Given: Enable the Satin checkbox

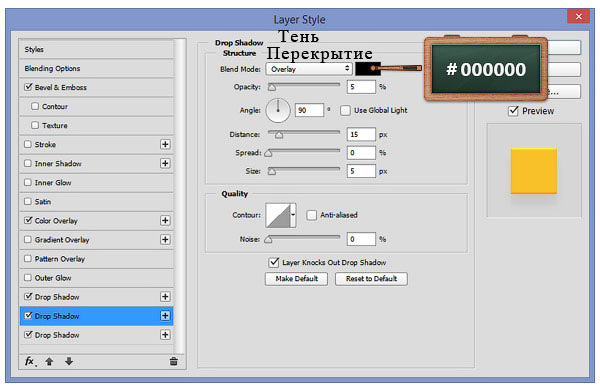Looking at the screenshot, I should [28, 201].
